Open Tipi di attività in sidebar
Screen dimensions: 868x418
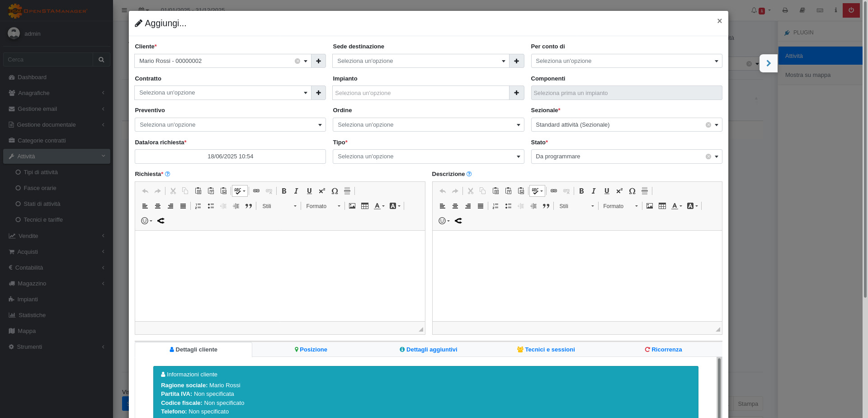click(41, 172)
